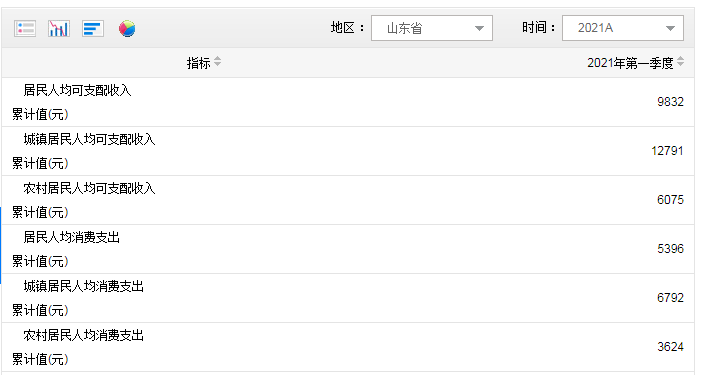Image resolution: width=701 pixels, height=375 pixels.
Task: Switch to the table list view icon
Action: (x=25, y=29)
